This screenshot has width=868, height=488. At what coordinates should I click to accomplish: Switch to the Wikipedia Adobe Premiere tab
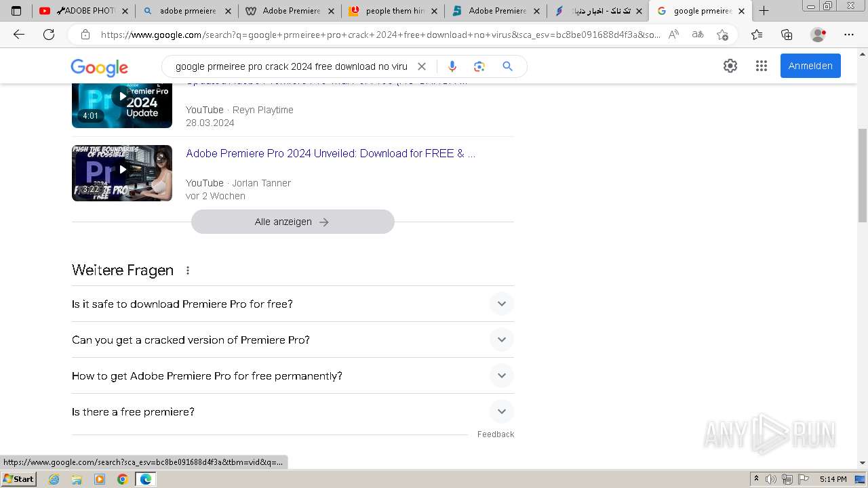coord(290,11)
